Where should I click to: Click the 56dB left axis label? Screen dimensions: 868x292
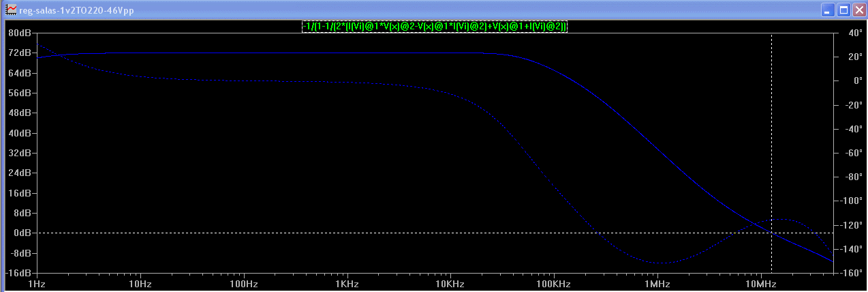(18, 93)
